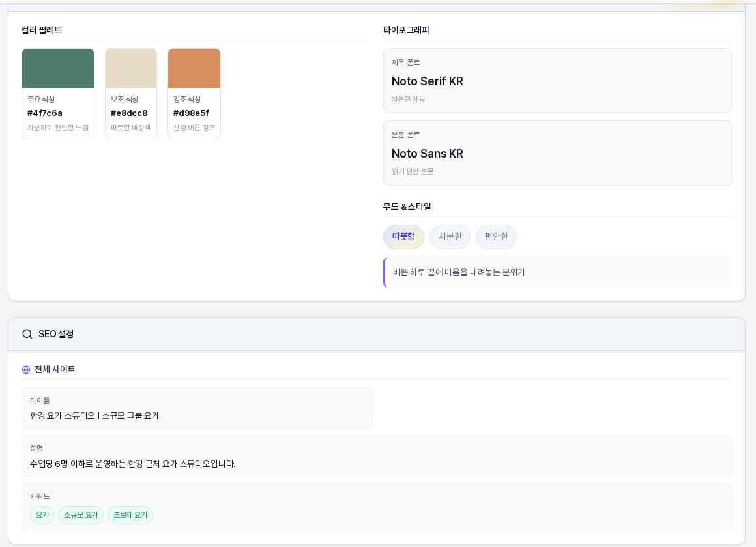Click the 키워드 label
756x547 pixels.
[x=40, y=496]
